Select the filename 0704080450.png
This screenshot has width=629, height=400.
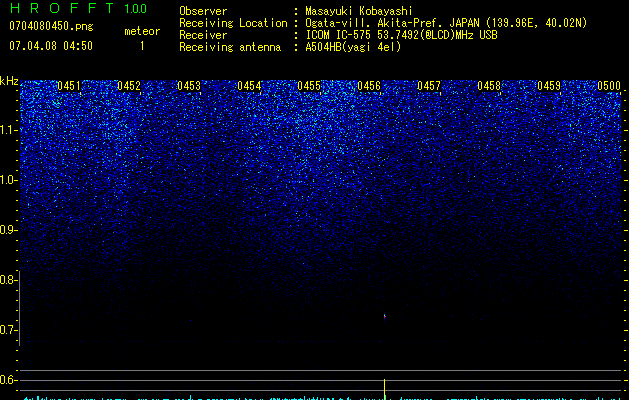(x=51, y=26)
